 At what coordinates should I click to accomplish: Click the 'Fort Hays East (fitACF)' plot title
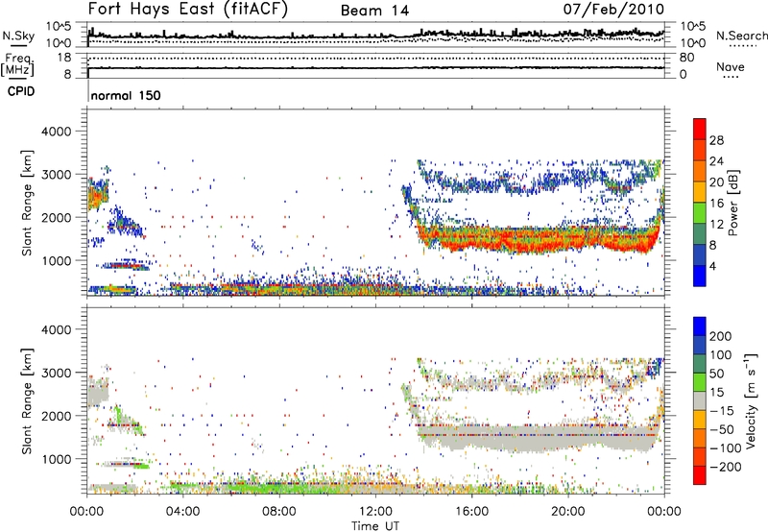188,10
